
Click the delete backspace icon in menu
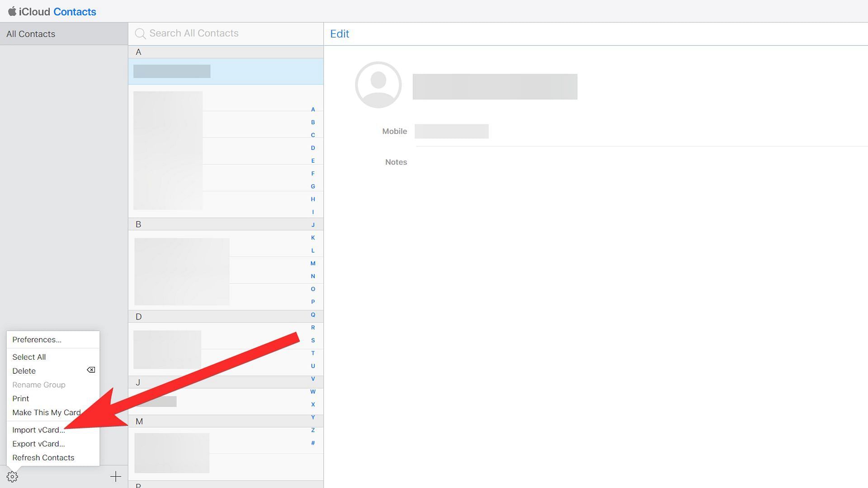90,371
